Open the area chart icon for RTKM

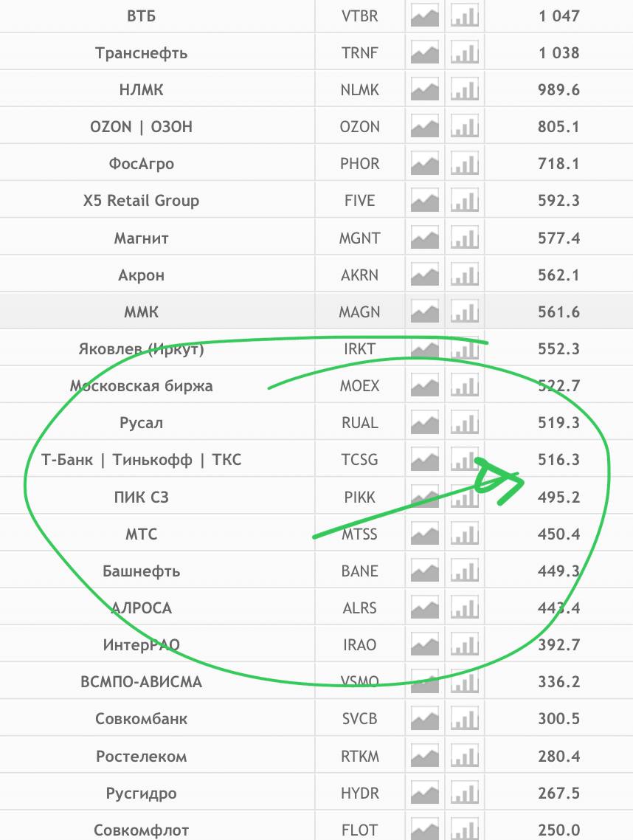pyautogui.click(x=425, y=757)
